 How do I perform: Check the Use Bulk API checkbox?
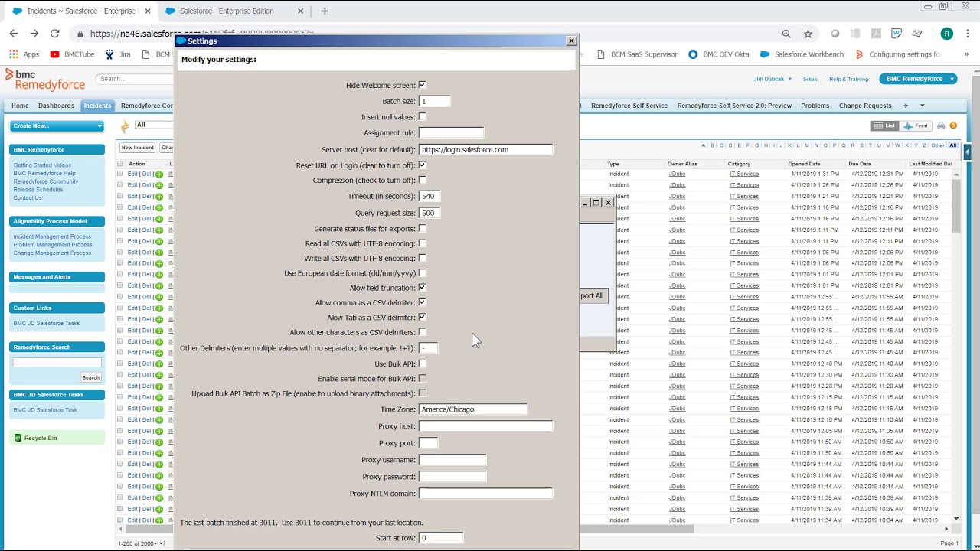coord(423,364)
